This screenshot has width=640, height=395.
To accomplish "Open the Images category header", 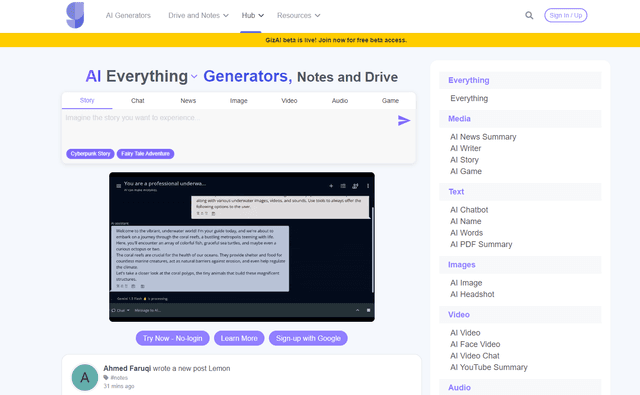I will tap(520, 265).
